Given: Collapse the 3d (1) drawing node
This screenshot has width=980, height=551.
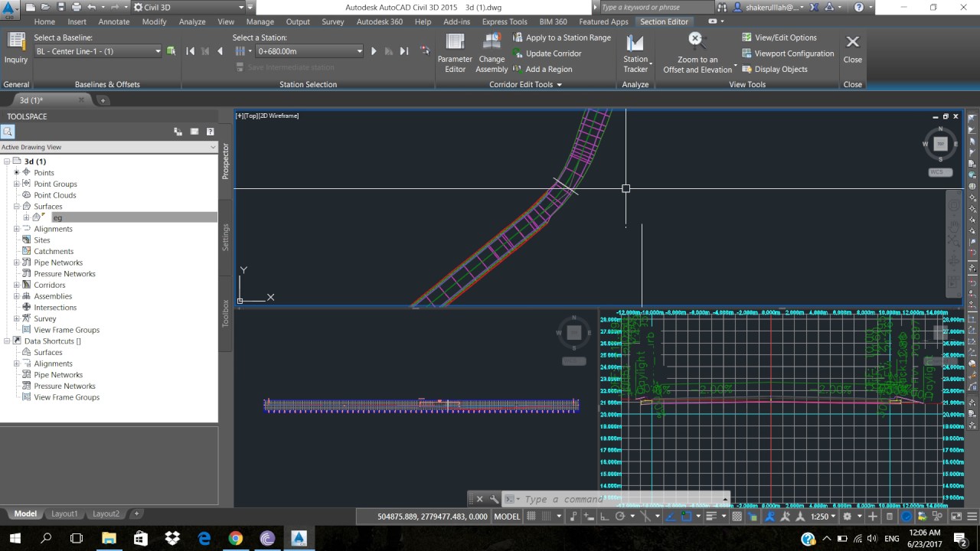Looking at the screenshot, I should 7,161.
